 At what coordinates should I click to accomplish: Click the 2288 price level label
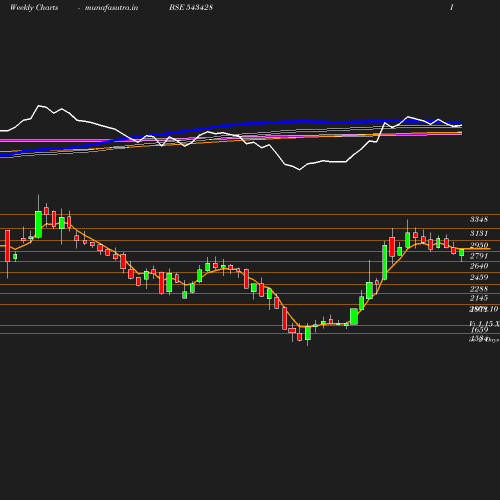(x=479, y=289)
